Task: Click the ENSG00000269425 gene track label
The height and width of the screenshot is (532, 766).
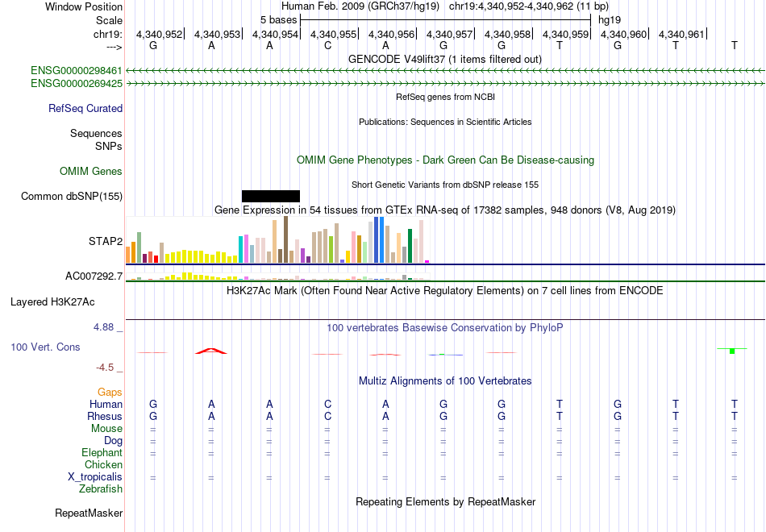Action: (x=77, y=84)
